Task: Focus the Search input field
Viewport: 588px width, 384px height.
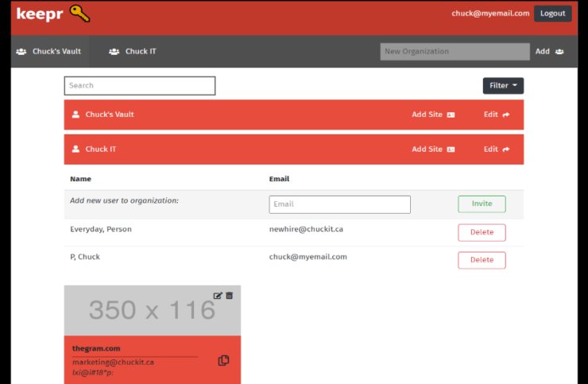Action: point(140,86)
